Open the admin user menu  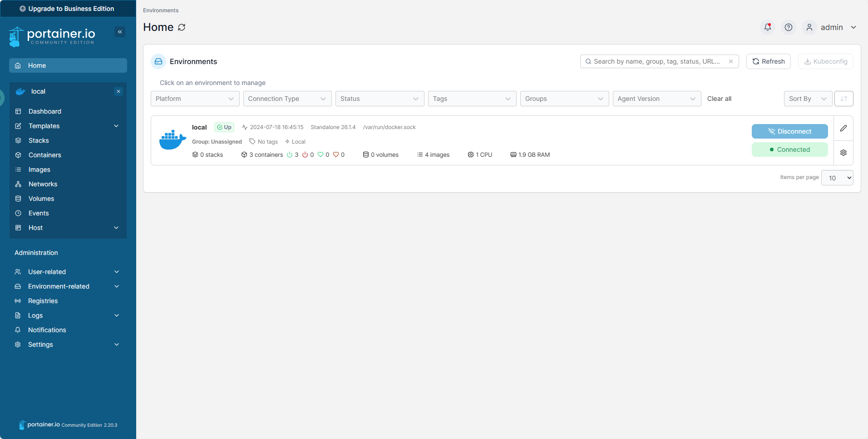click(832, 27)
